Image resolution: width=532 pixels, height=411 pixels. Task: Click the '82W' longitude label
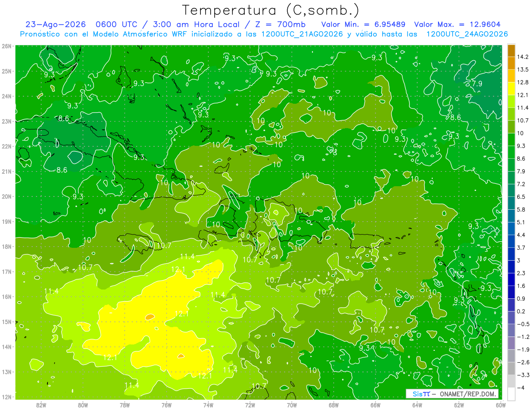(41, 405)
